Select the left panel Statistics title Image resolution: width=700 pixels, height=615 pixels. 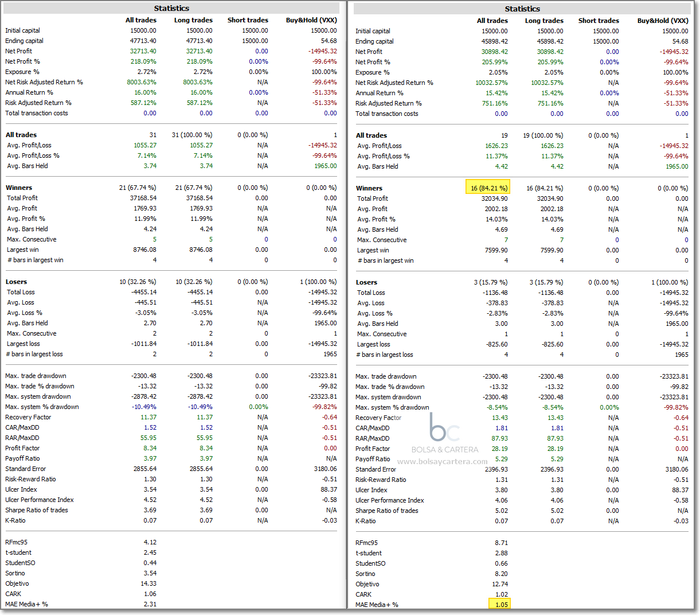171,8
